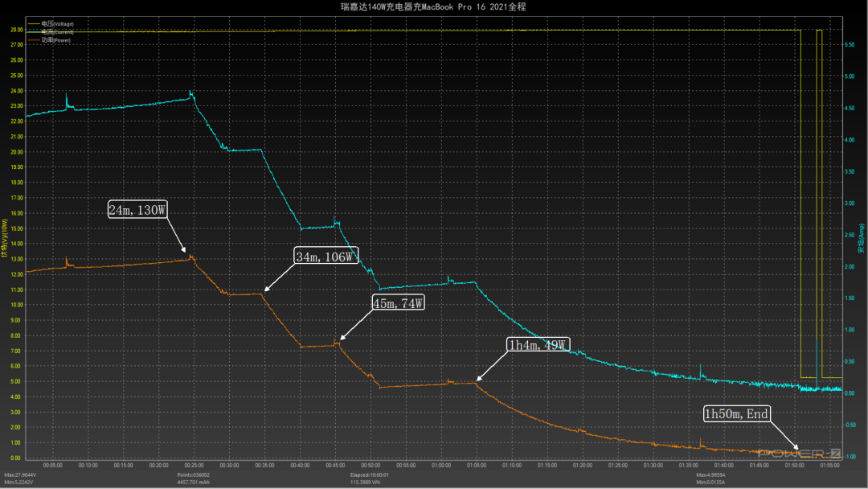Viewport: 868px width, 489px height.
Task: Click the 01:00:00 time axis label
Action: 441,465
